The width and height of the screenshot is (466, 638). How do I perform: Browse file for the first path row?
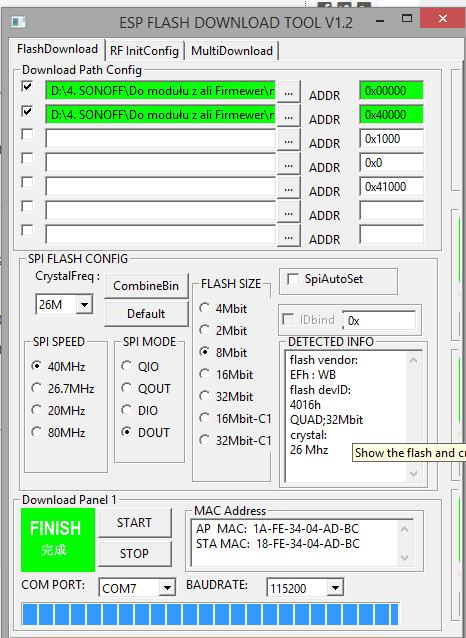[289, 92]
